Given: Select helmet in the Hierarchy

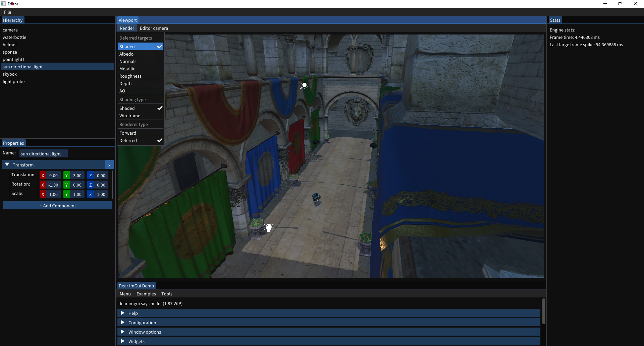Looking at the screenshot, I should (x=58, y=45).
